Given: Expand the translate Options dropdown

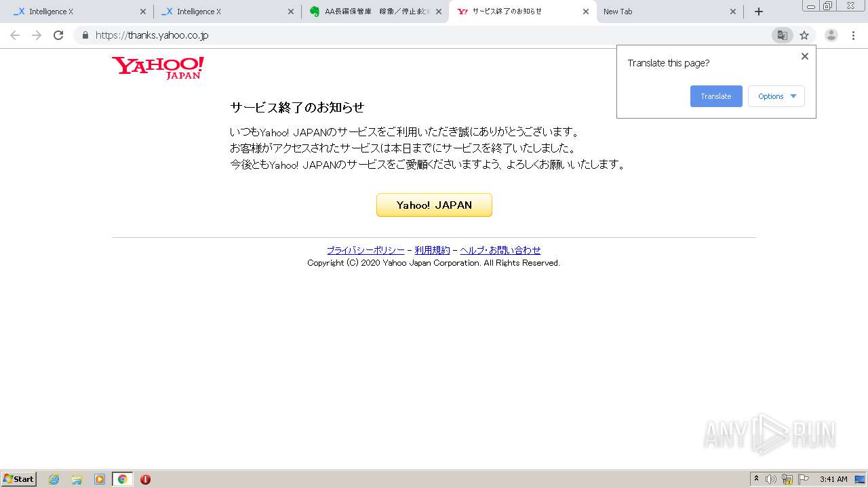Looking at the screenshot, I should click(x=776, y=96).
